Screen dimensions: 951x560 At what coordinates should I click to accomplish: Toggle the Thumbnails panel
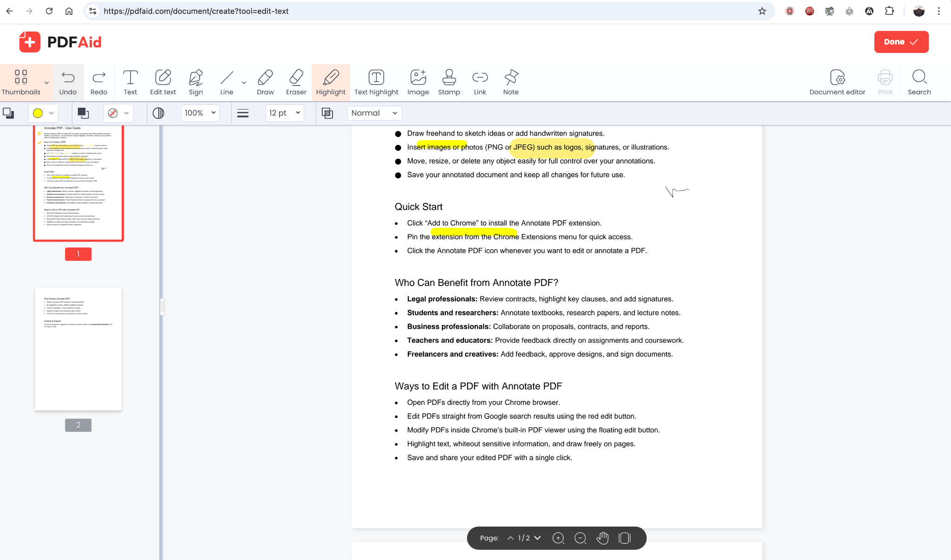[x=20, y=82]
